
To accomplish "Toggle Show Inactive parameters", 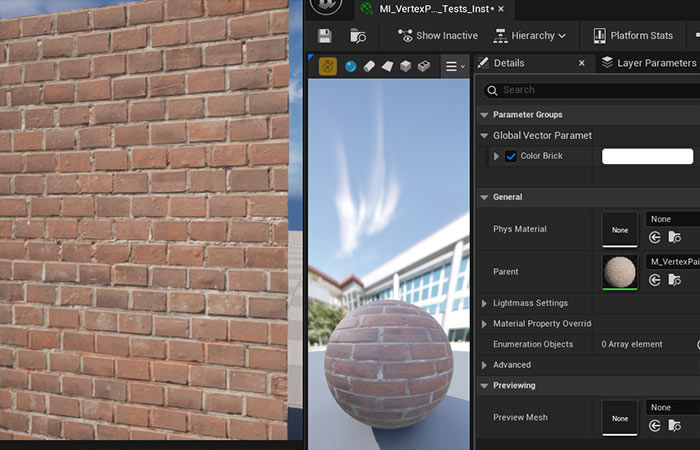I will (437, 36).
